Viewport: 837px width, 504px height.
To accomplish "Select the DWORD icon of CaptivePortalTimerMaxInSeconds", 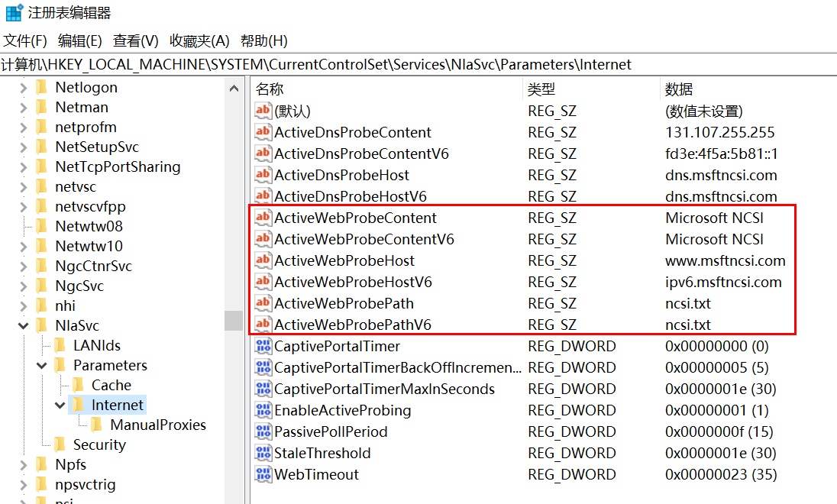I will 263,389.
